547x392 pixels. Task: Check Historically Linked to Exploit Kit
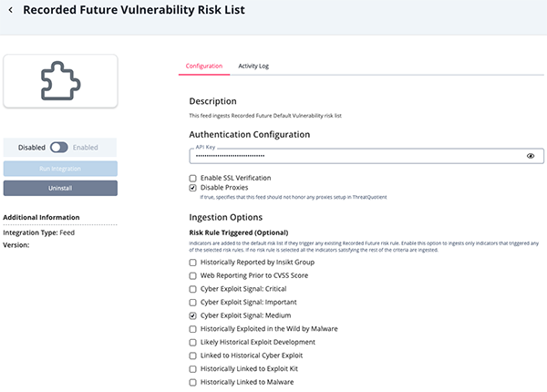click(193, 368)
